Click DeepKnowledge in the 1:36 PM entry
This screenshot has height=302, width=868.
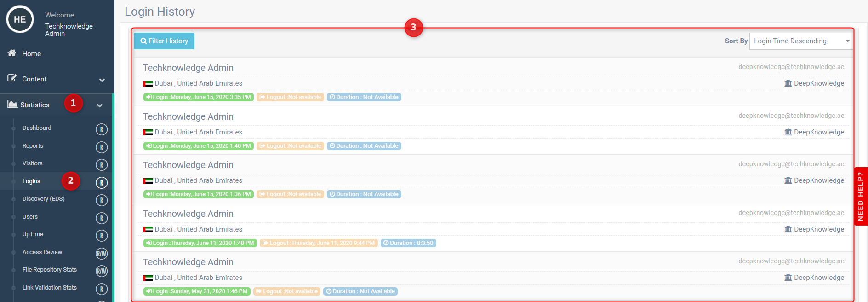coord(819,180)
